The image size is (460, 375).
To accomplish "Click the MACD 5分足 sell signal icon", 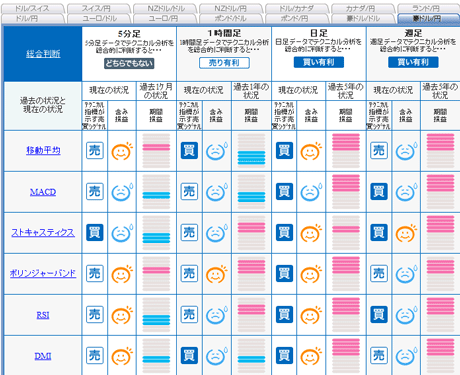I will click(x=95, y=191).
